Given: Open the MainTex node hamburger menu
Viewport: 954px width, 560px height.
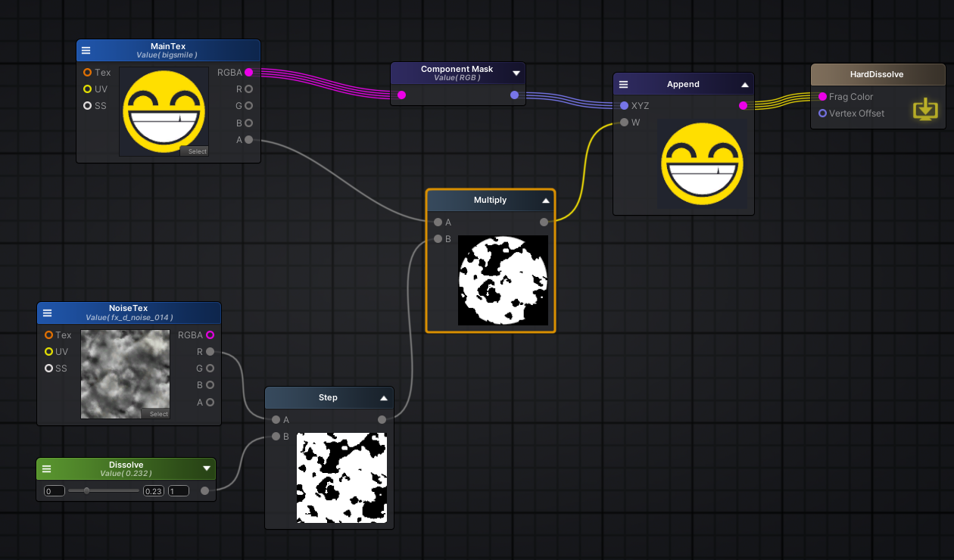Looking at the screenshot, I should click(86, 51).
